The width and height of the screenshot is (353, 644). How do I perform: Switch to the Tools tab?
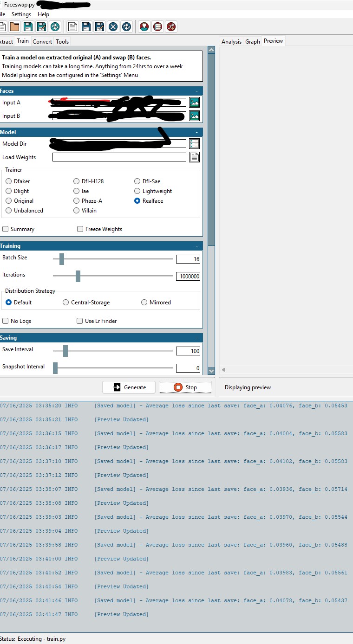[62, 41]
